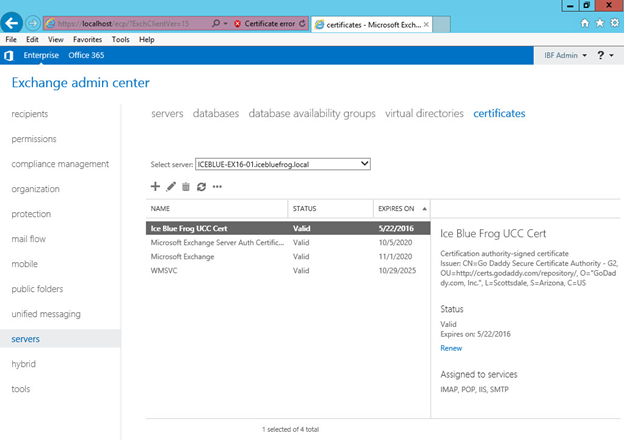Click the Enterprise link
Image resolution: width=624 pixels, height=447 pixels.
pyautogui.click(x=41, y=55)
